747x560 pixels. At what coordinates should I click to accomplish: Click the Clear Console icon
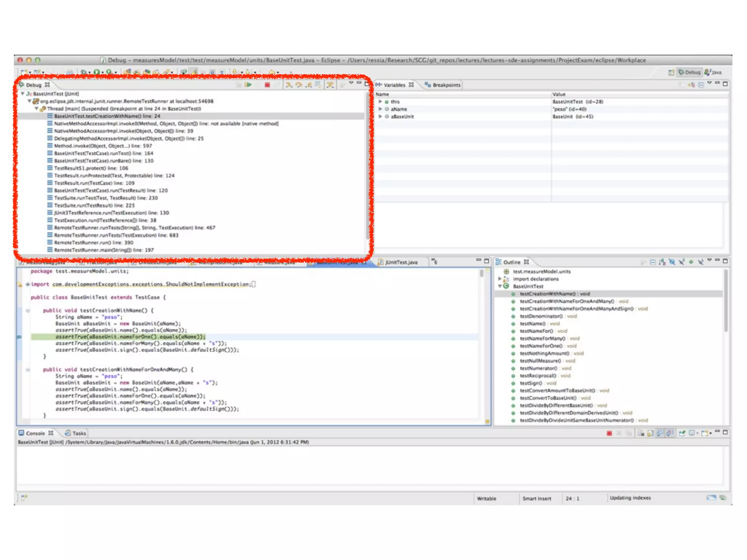pyautogui.click(x=640, y=433)
